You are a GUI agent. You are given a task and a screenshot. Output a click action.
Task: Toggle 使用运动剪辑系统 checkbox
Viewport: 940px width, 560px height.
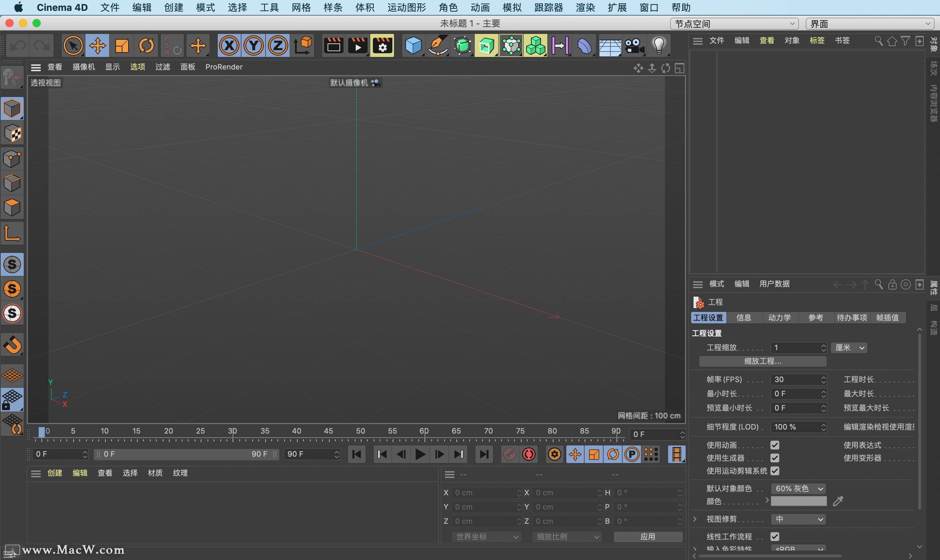[775, 471]
